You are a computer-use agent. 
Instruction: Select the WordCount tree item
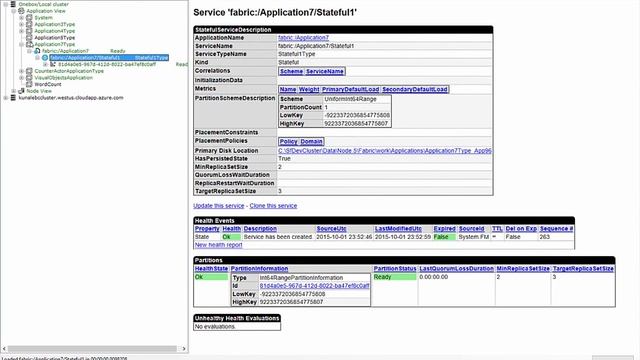(48, 84)
